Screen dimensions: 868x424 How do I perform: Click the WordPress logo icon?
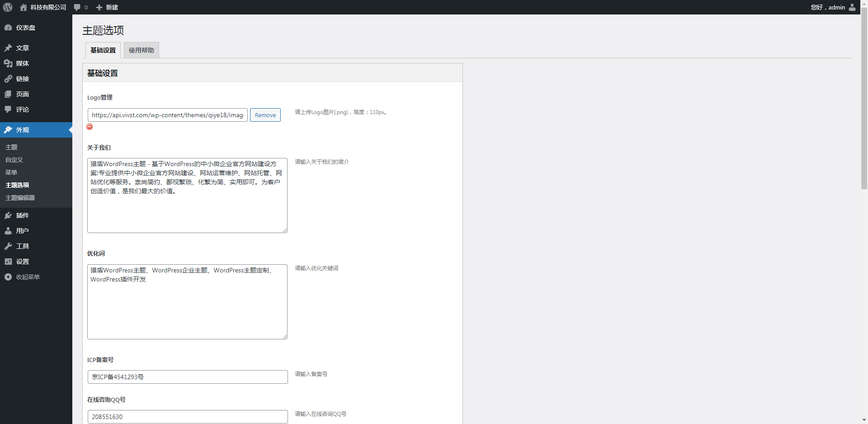[x=8, y=7]
